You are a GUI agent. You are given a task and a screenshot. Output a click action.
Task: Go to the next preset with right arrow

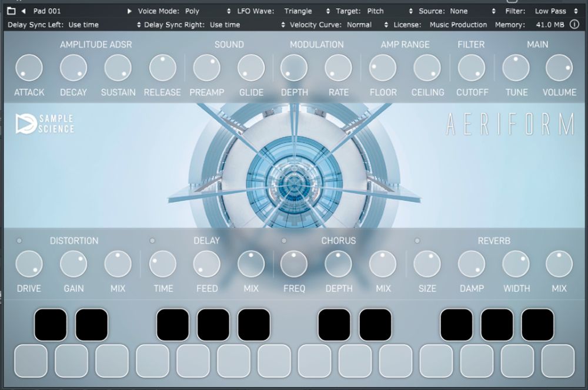coord(129,11)
